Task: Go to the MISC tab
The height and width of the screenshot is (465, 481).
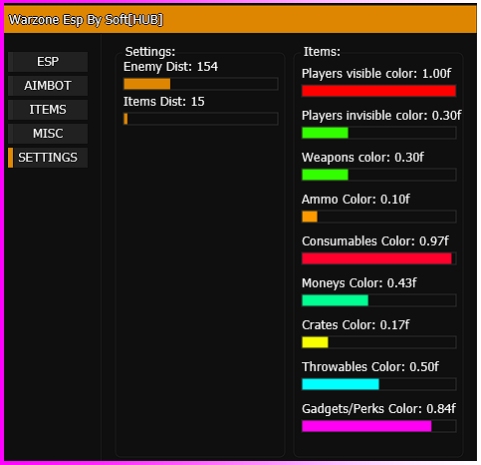Action: (48, 134)
